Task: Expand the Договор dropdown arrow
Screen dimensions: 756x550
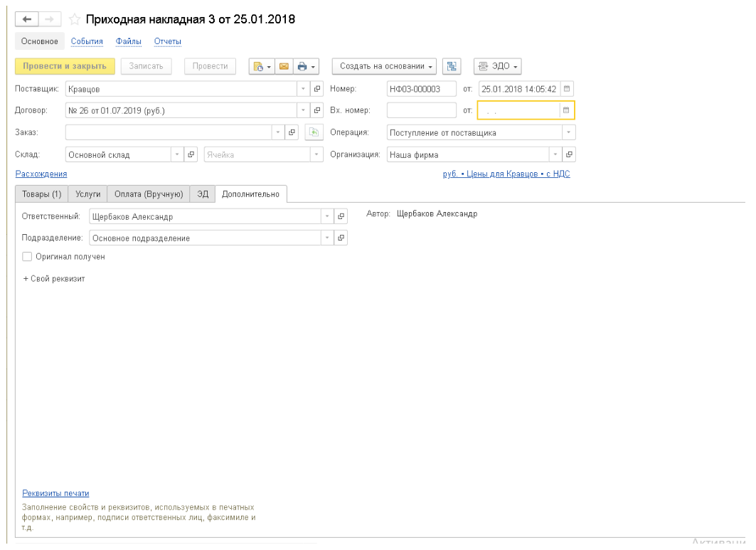Action: [303, 110]
